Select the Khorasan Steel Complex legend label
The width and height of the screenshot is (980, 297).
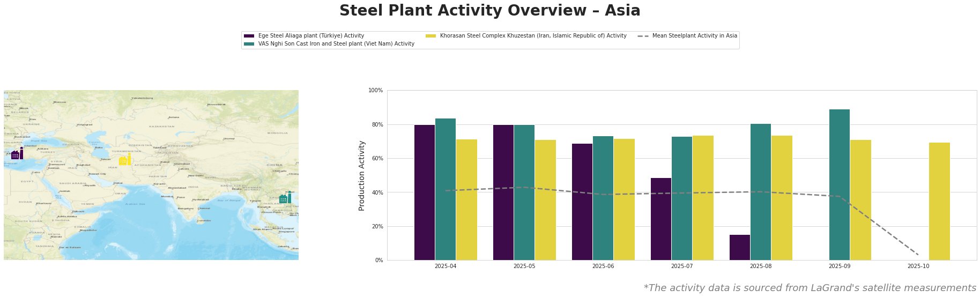533,36
